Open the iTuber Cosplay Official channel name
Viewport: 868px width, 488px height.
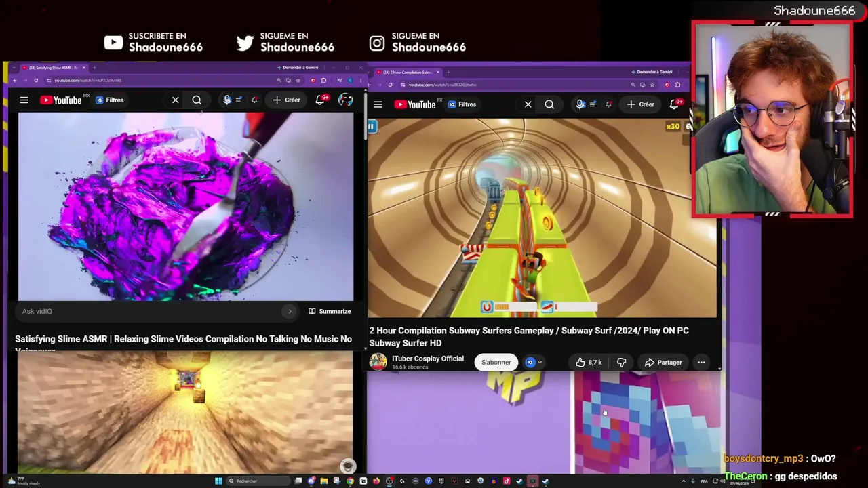coord(428,359)
